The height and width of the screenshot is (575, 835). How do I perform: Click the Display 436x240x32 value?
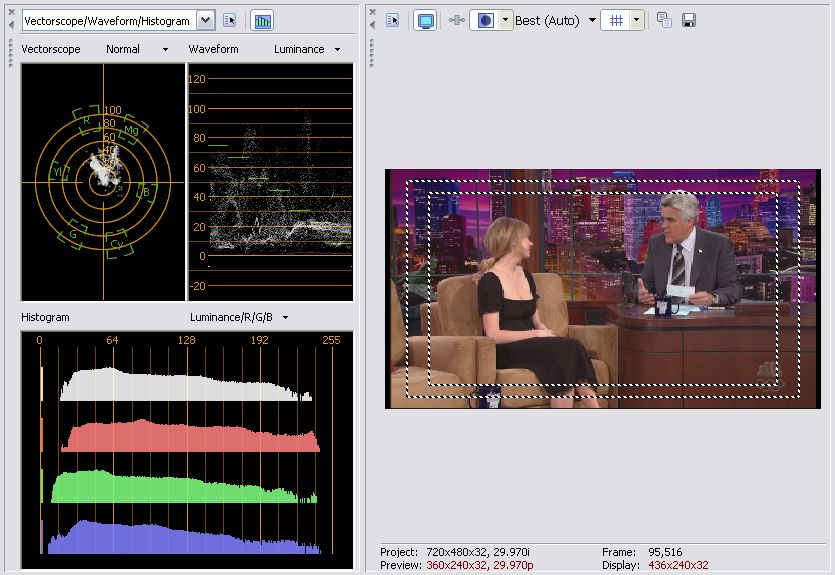click(678, 565)
